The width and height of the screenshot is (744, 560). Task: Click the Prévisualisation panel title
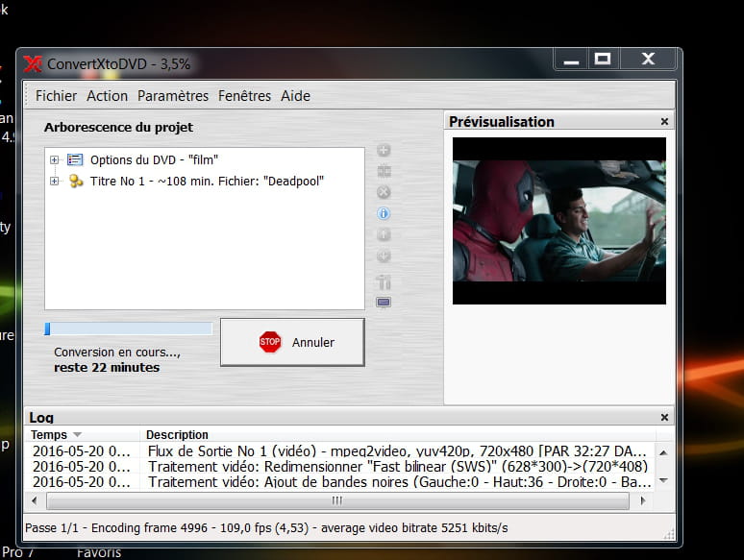[x=502, y=122]
